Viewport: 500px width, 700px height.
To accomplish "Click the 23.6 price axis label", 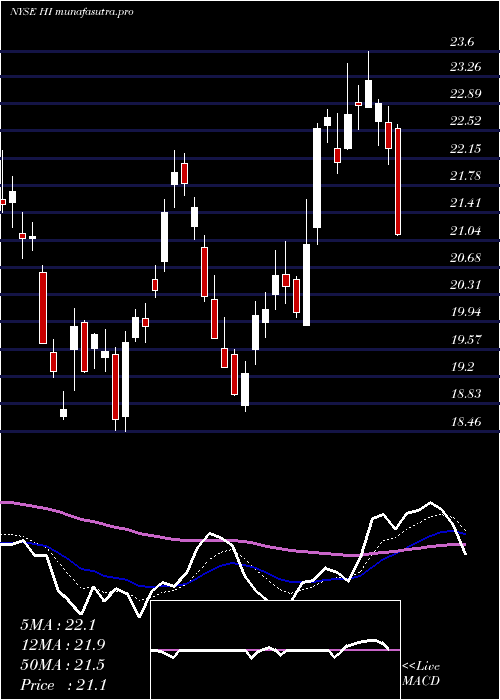I will tap(462, 42).
